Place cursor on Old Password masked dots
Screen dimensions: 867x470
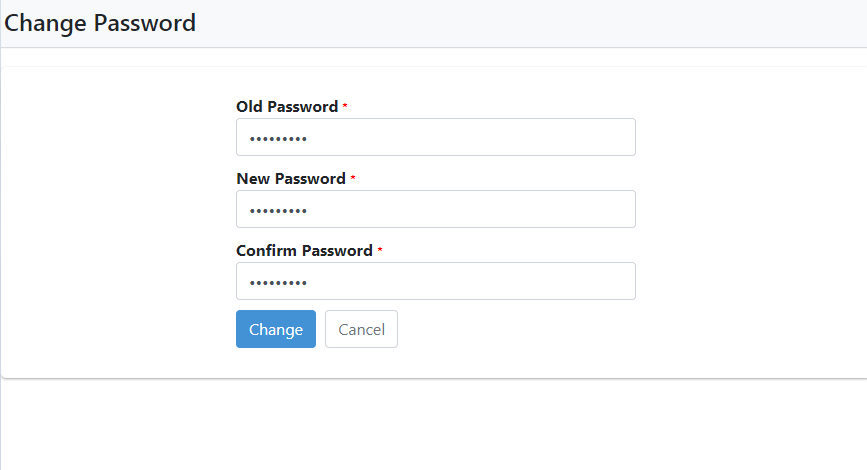pos(278,139)
